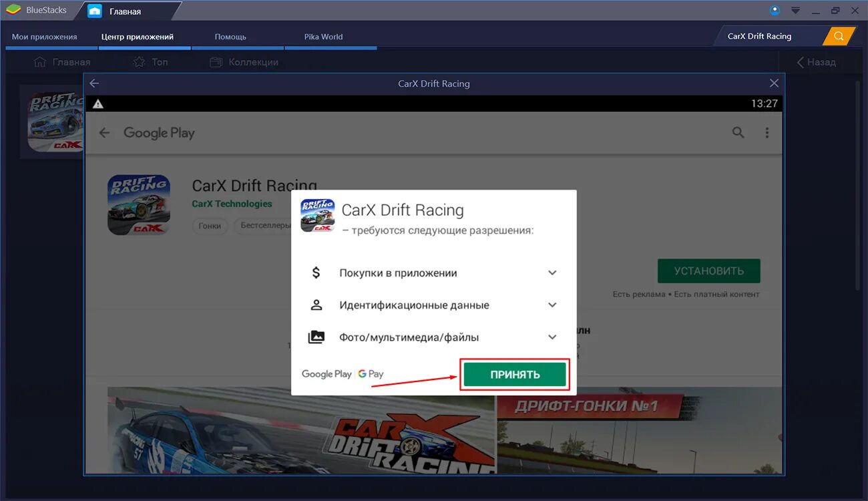
Task: Click the Google Play search magnifier
Action: click(738, 132)
